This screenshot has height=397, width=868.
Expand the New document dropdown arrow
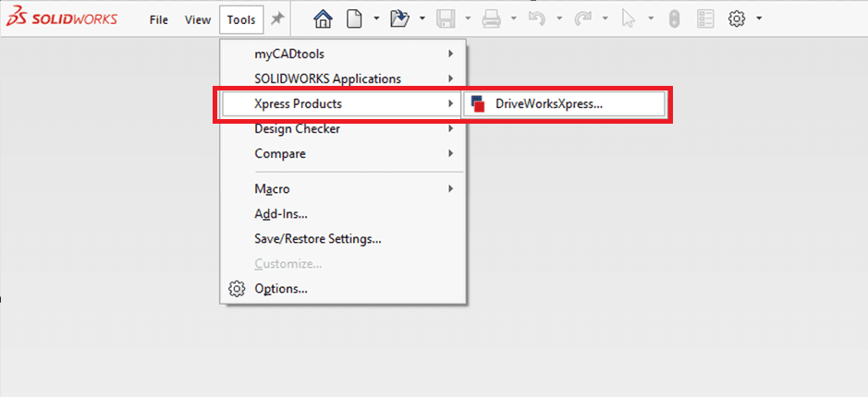coord(376,18)
